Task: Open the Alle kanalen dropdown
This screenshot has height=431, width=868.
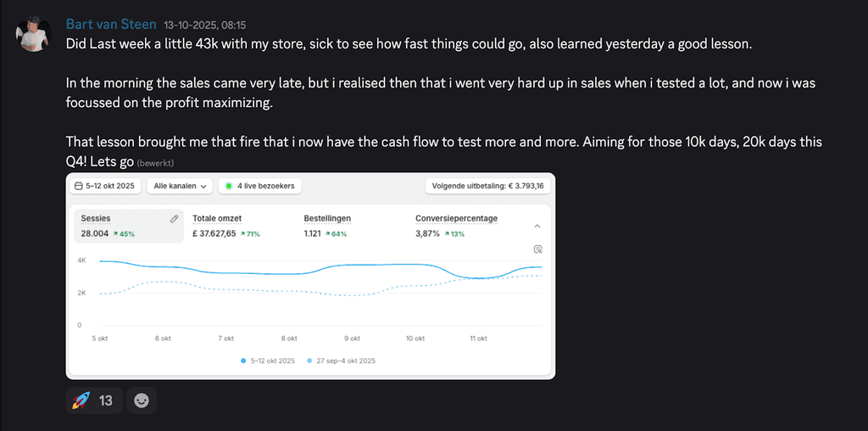Action: pyautogui.click(x=180, y=186)
